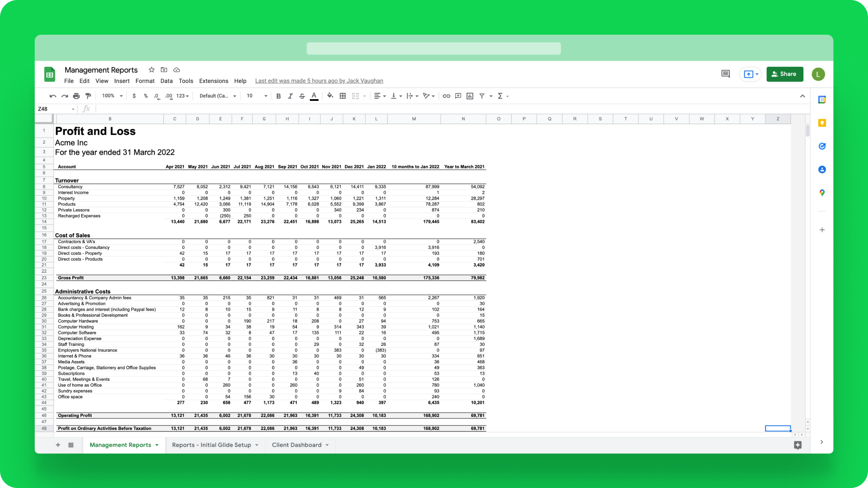868x488 pixels.
Task: Open the text color picker
Action: tap(314, 96)
